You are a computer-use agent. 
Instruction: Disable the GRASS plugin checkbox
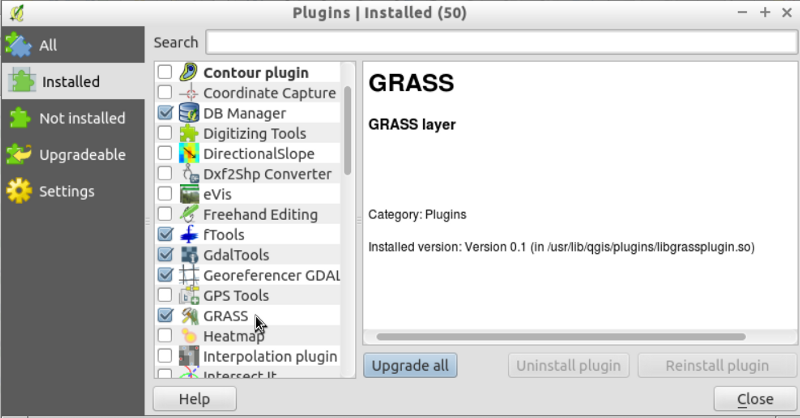[165, 315]
